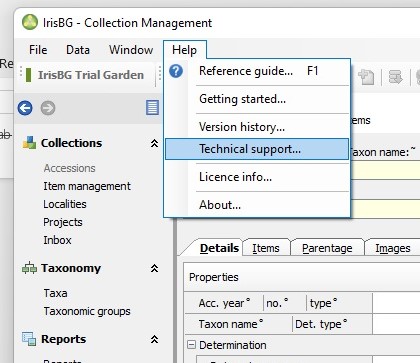Image resolution: width=420 pixels, height=363 pixels.
Task: Click the blue back navigation arrow
Action: [25, 108]
